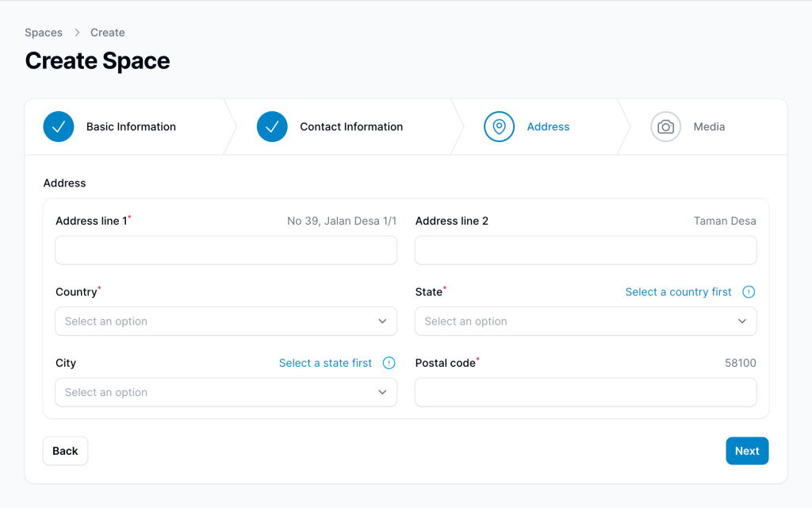Click the 'City' field label

66,363
